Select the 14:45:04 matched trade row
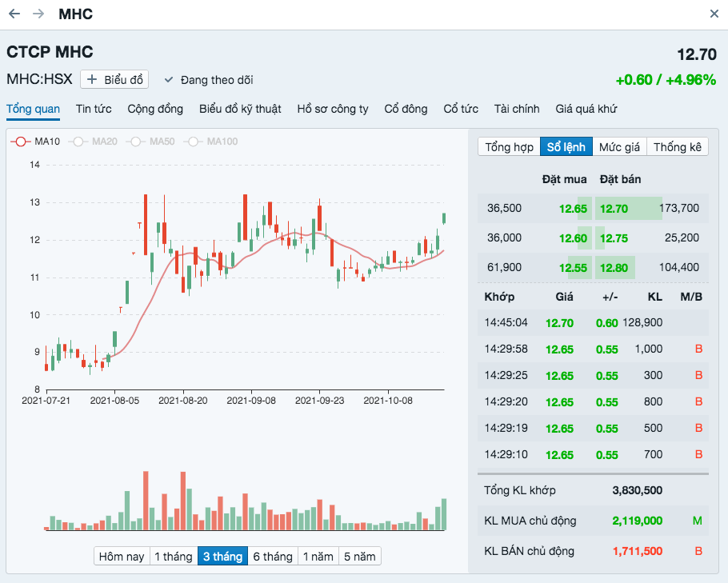 pyautogui.click(x=593, y=322)
